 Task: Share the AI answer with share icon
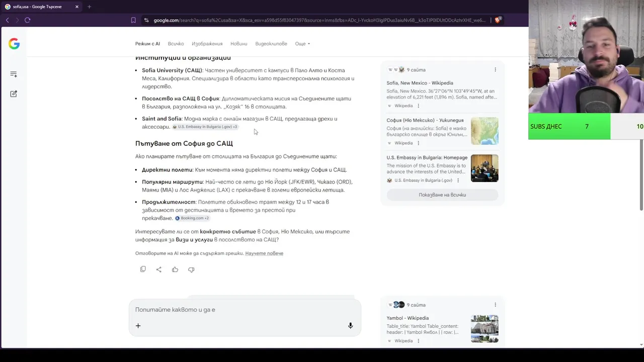tap(159, 269)
